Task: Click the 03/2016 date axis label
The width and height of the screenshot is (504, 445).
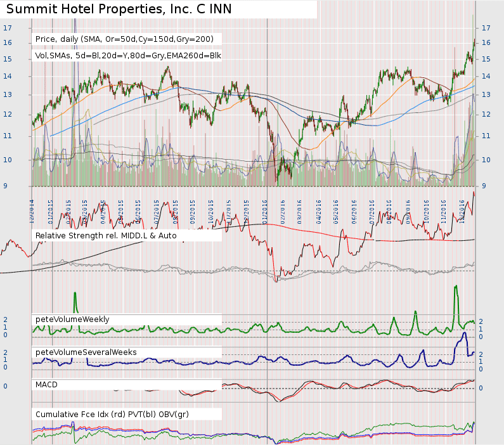Action: point(300,212)
